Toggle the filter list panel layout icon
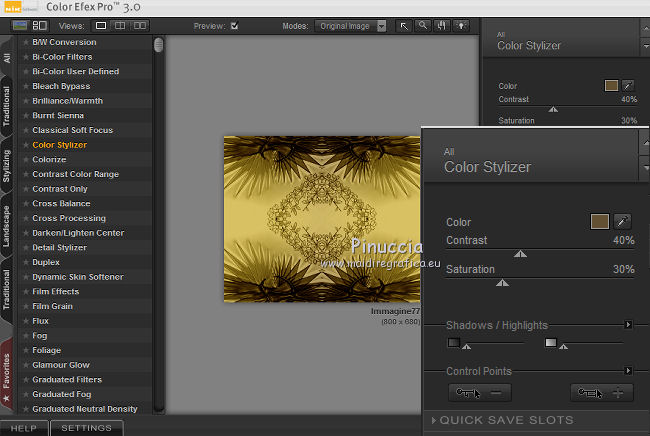 click(x=40, y=26)
